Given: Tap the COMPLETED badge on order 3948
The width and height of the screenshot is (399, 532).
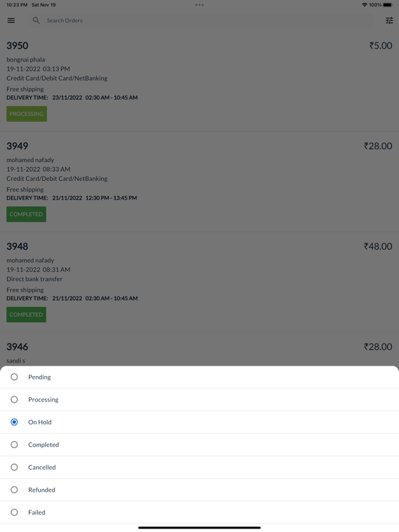Looking at the screenshot, I should click(x=26, y=314).
